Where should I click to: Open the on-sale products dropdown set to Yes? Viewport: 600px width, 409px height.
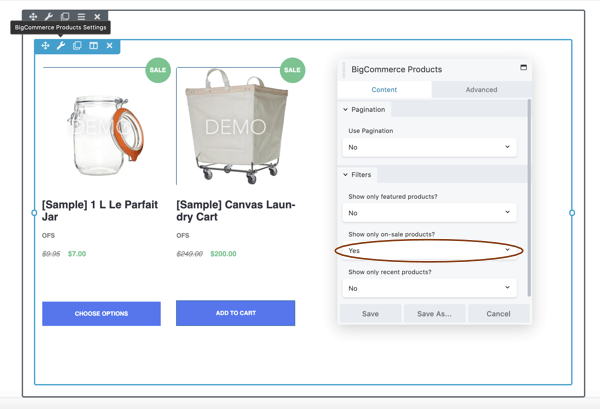click(x=430, y=250)
